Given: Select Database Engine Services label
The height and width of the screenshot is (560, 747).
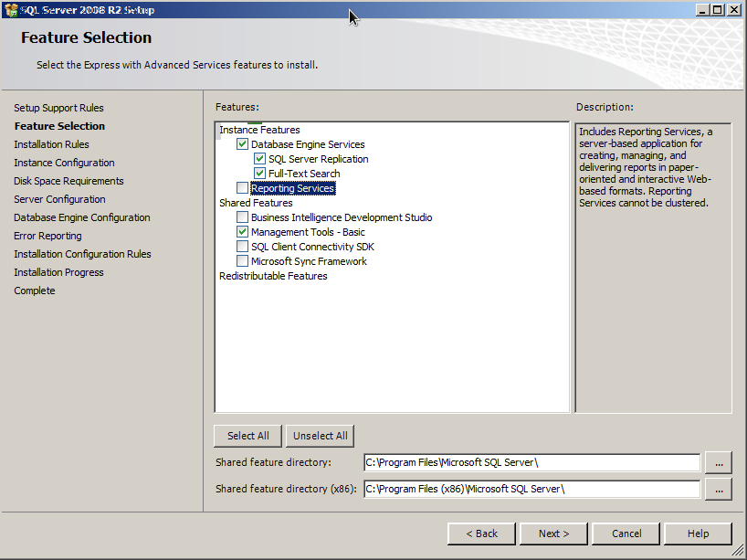Looking at the screenshot, I should click(x=308, y=144).
